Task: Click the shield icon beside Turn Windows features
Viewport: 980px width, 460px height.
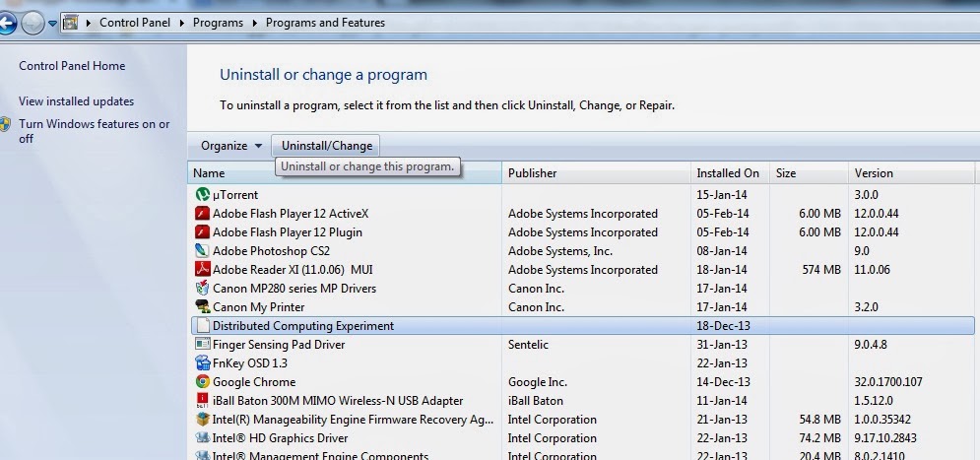Action: click(x=5, y=124)
